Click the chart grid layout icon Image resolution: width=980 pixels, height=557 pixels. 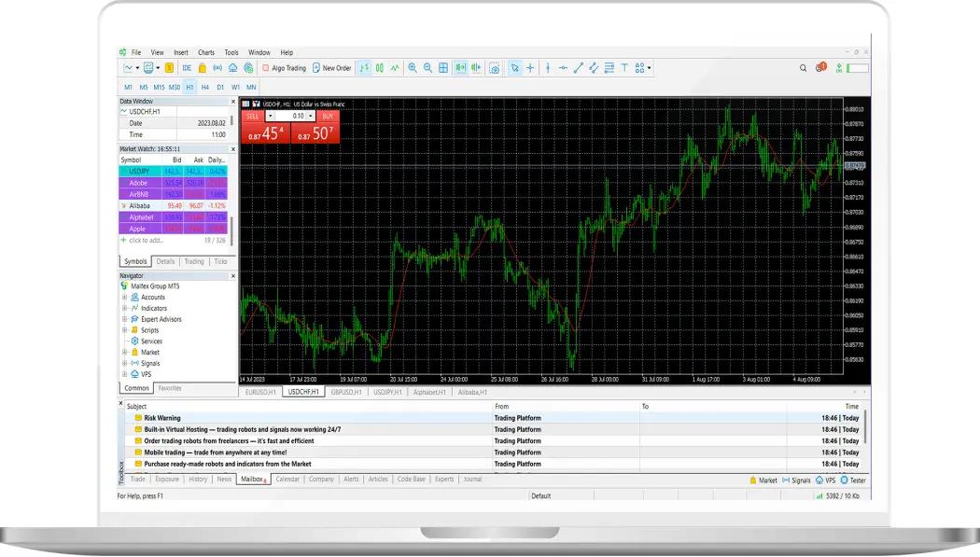[443, 68]
